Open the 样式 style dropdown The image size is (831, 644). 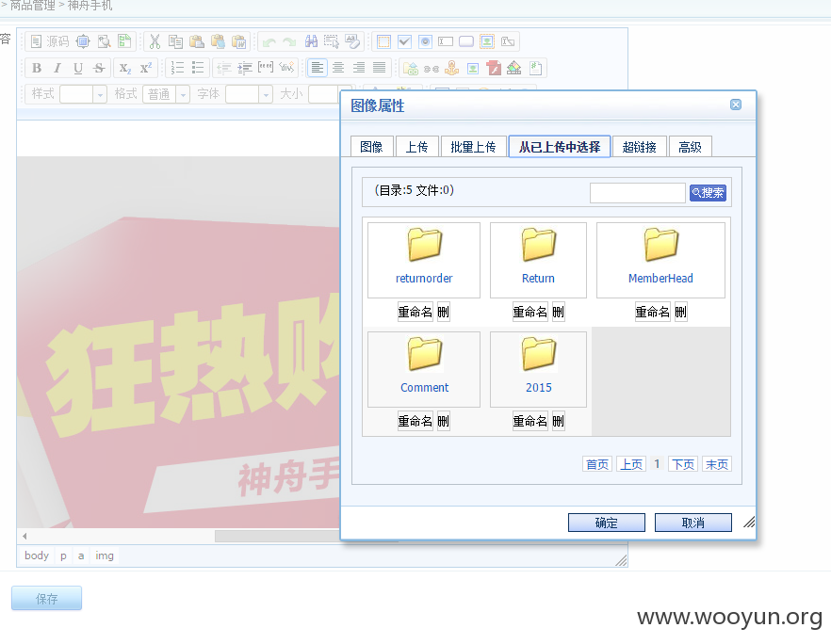(83, 94)
